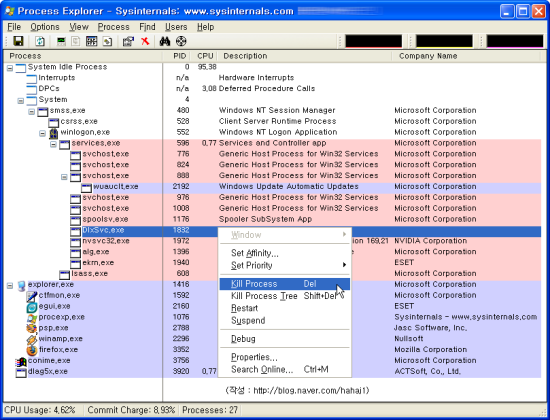Select Kill Process in context menu

[284, 284]
